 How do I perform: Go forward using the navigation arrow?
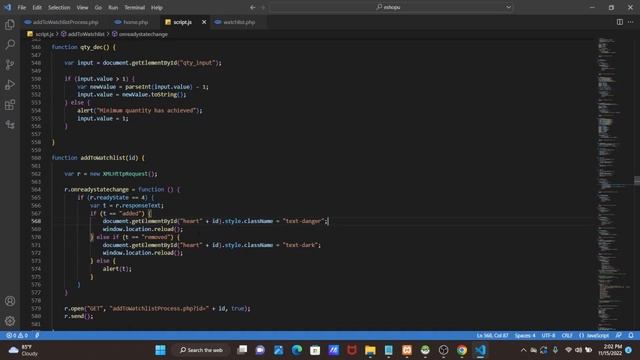(x=263, y=7)
